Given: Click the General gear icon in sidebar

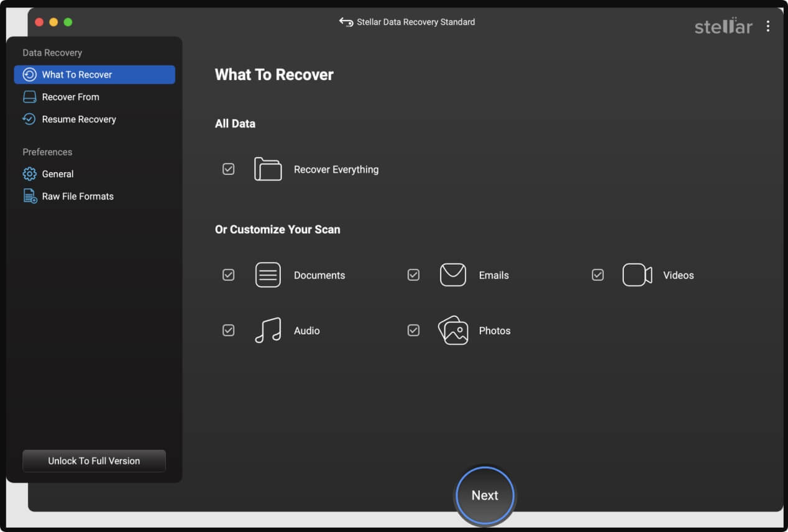Looking at the screenshot, I should click(x=30, y=174).
